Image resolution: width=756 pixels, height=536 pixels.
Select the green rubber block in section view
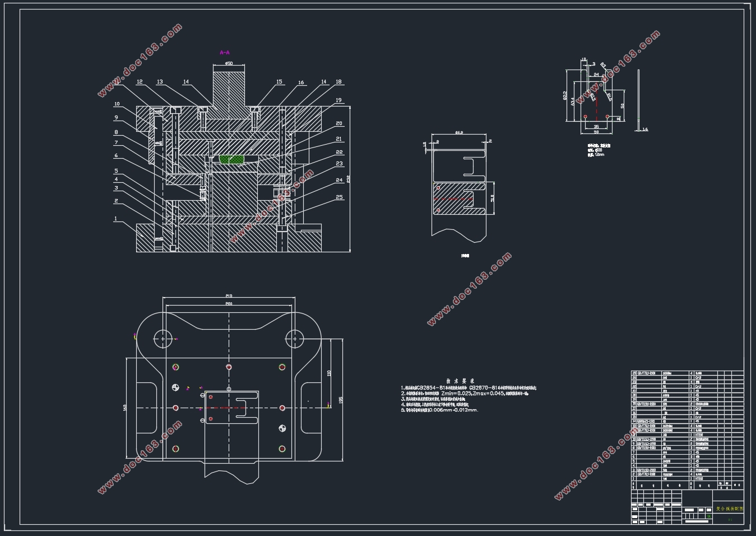pos(233,159)
